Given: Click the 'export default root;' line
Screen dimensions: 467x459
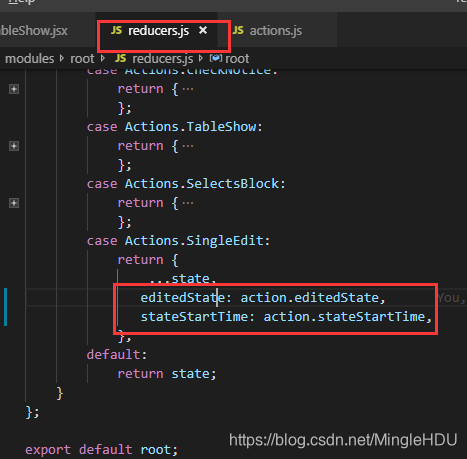Looking at the screenshot, I should (102, 450).
